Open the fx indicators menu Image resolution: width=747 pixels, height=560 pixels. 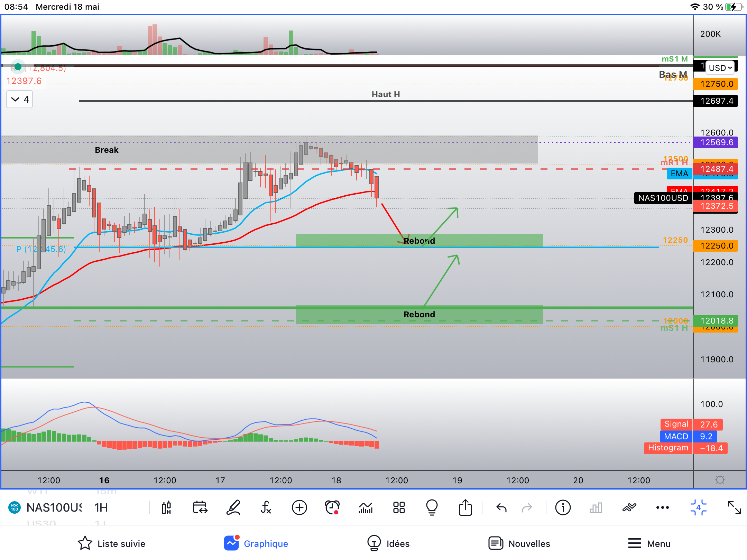tap(266, 507)
